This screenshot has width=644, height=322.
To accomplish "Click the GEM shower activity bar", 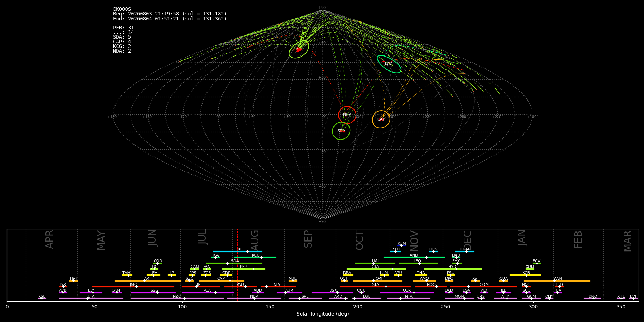I will tap(465, 252).
